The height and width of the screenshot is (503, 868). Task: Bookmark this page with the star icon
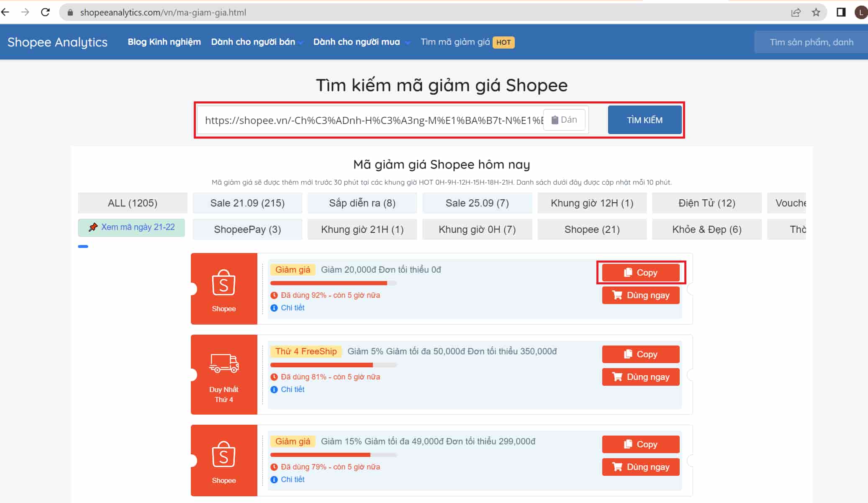click(x=816, y=12)
